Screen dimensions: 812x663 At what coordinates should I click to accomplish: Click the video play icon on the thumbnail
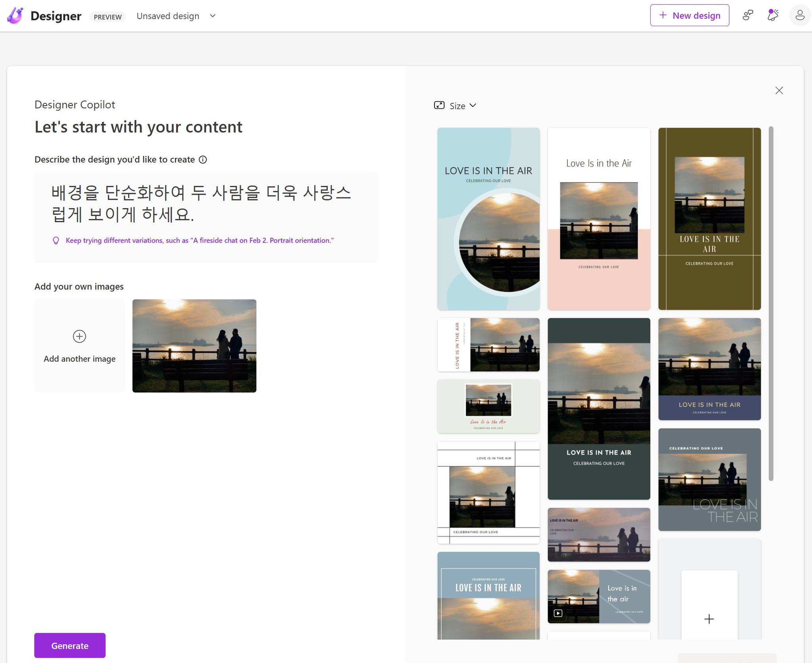tap(558, 613)
